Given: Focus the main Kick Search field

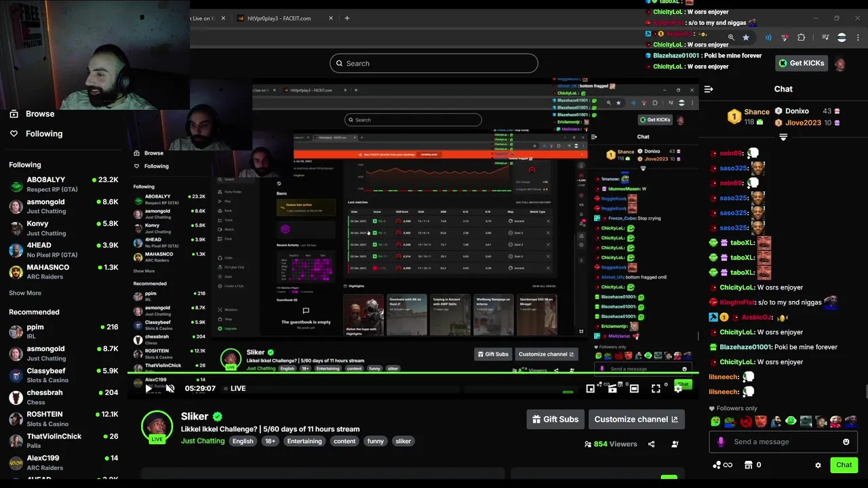Looking at the screenshot, I should click(434, 63).
